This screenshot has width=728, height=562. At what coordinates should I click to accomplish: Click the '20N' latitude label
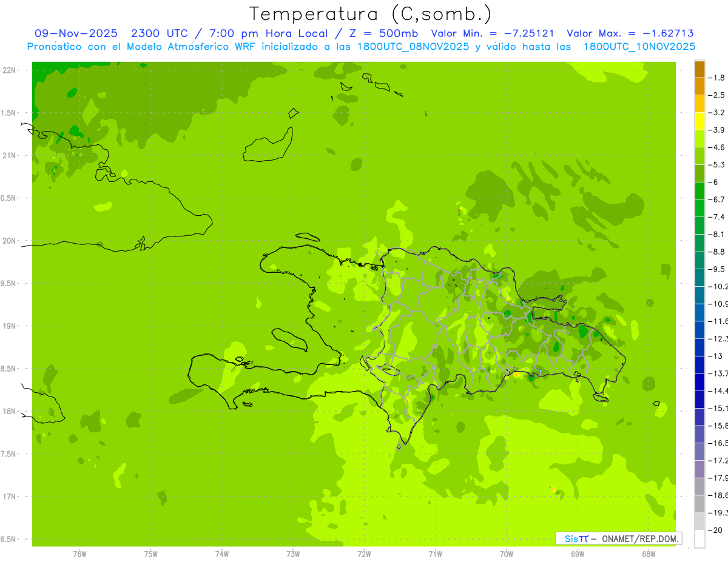[10, 241]
